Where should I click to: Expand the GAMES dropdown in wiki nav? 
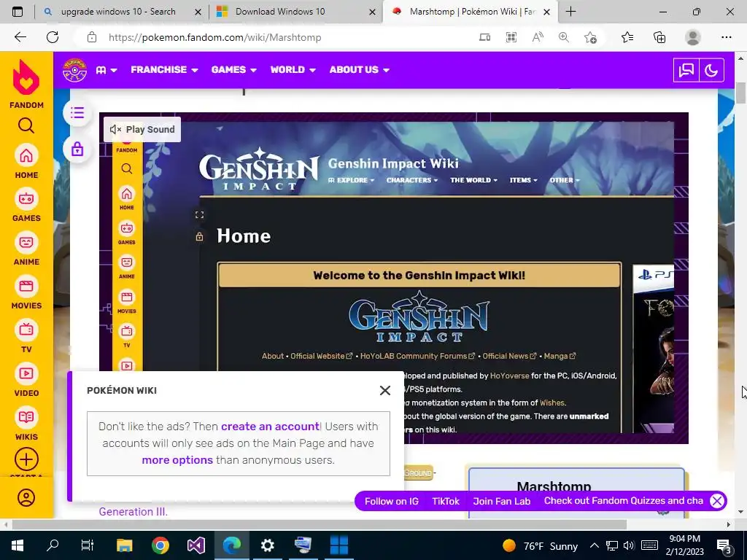(234, 70)
